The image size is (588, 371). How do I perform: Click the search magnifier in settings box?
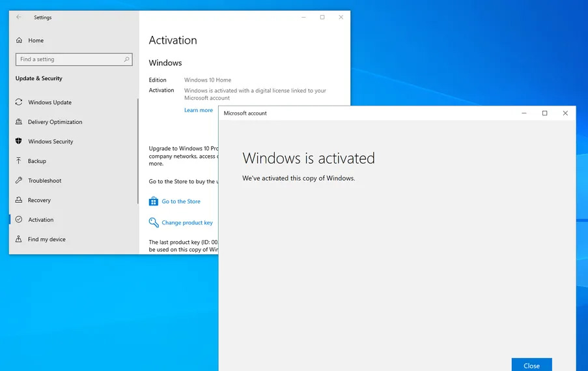click(x=126, y=59)
